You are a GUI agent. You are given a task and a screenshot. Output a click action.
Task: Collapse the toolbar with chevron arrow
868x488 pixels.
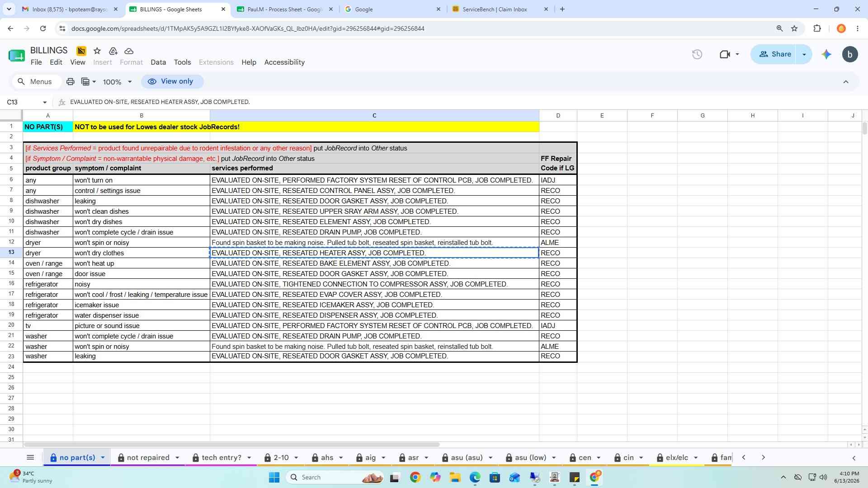pyautogui.click(x=846, y=82)
